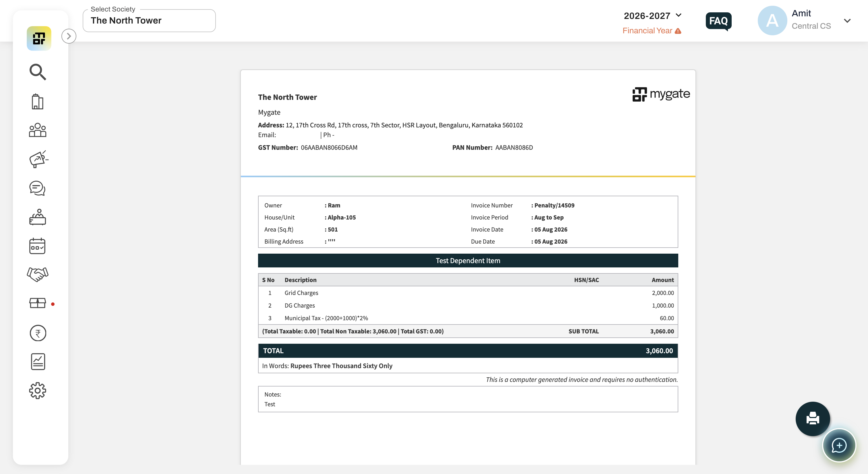The height and width of the screenshot is (474, 868).
Task: Click the Amount column header
Action: click(662, 280)
